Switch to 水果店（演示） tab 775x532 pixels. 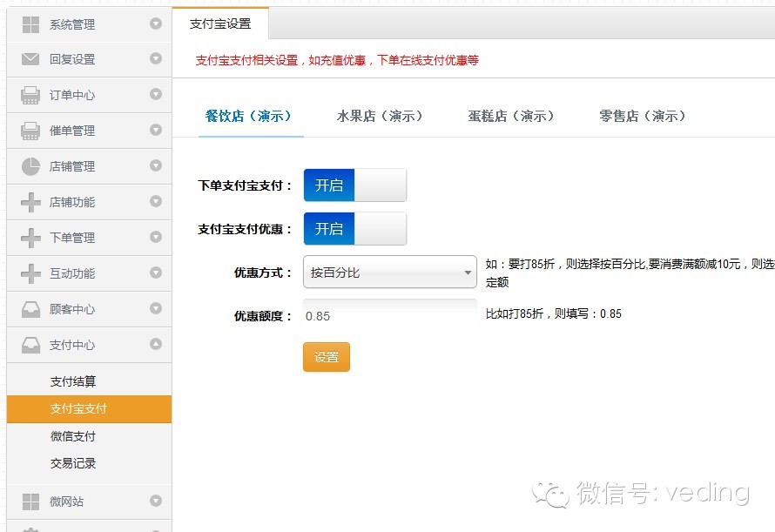(381, 116)
